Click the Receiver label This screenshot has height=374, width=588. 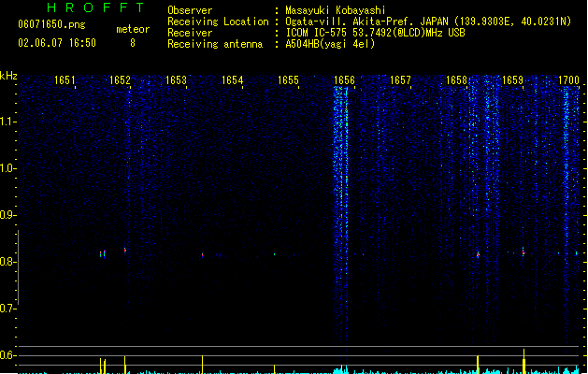pyautogui.click(x=190, y=33)
